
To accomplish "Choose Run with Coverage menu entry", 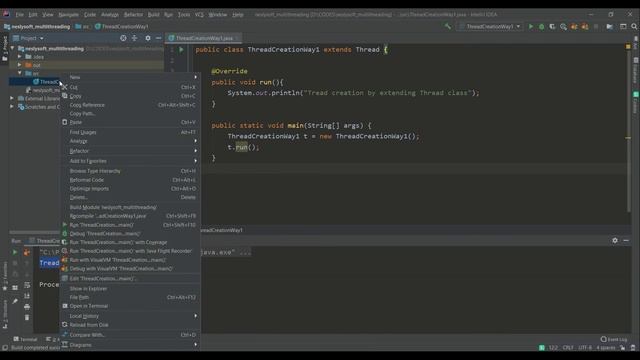I will tap(130, 242).
